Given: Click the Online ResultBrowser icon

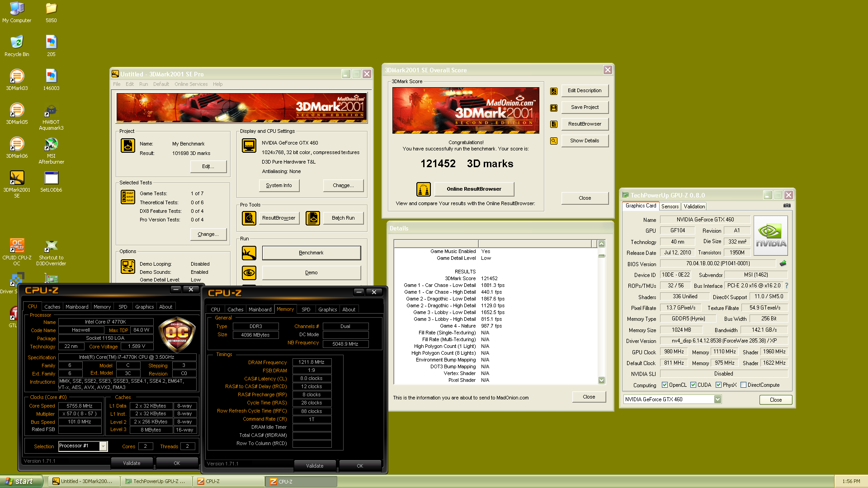Looking at the screenshot, I should click(424, 189).
